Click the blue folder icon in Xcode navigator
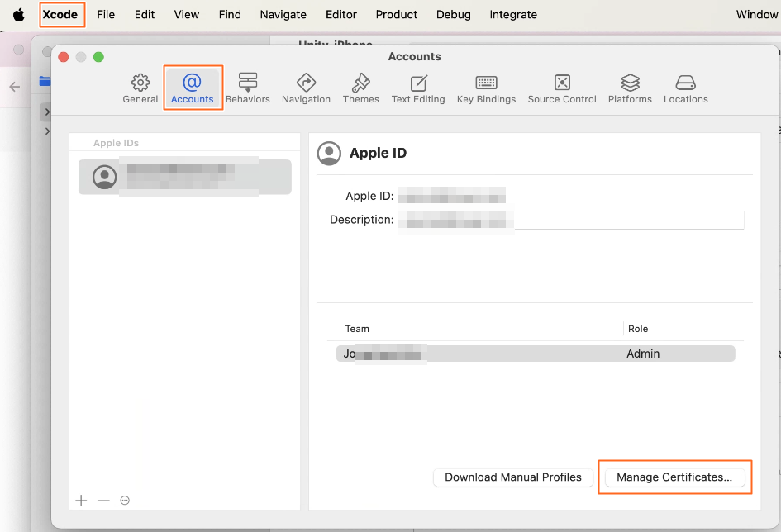Screen dimensions: 781x532 click(45, 81)
